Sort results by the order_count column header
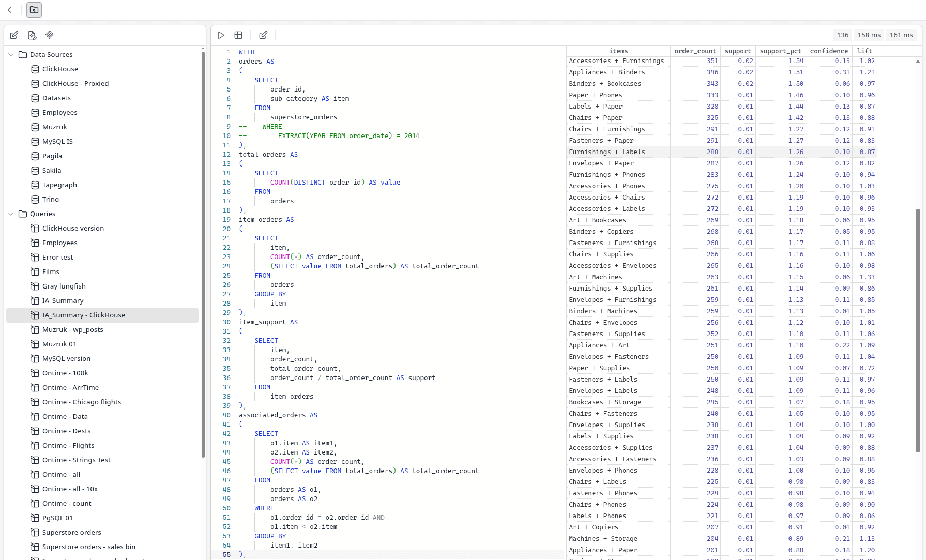 695,51
